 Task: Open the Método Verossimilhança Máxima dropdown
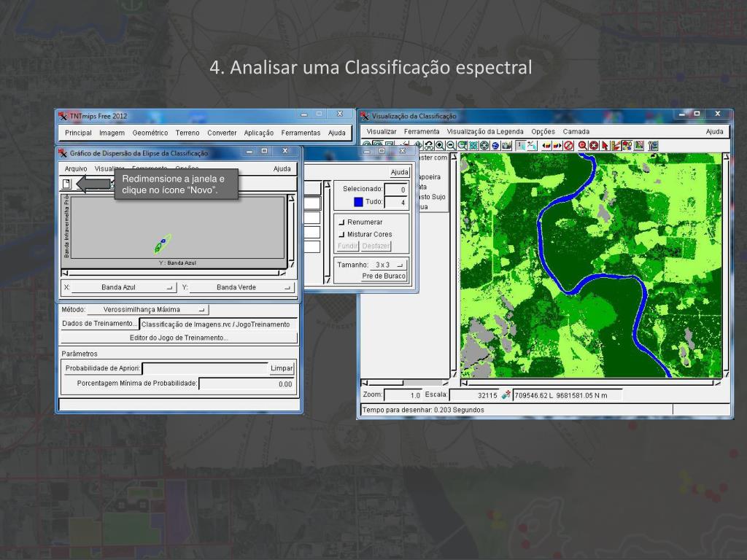click(147, 309)
